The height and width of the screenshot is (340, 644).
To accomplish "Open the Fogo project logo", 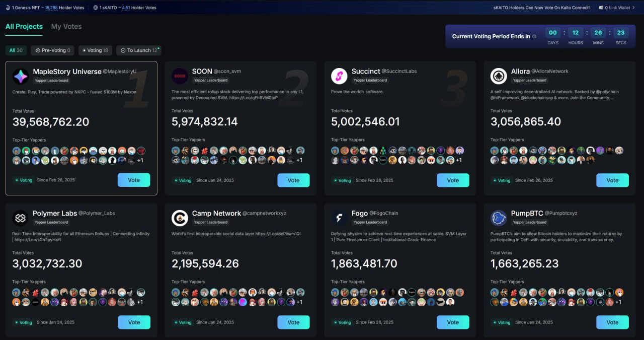I will point(339,218).
